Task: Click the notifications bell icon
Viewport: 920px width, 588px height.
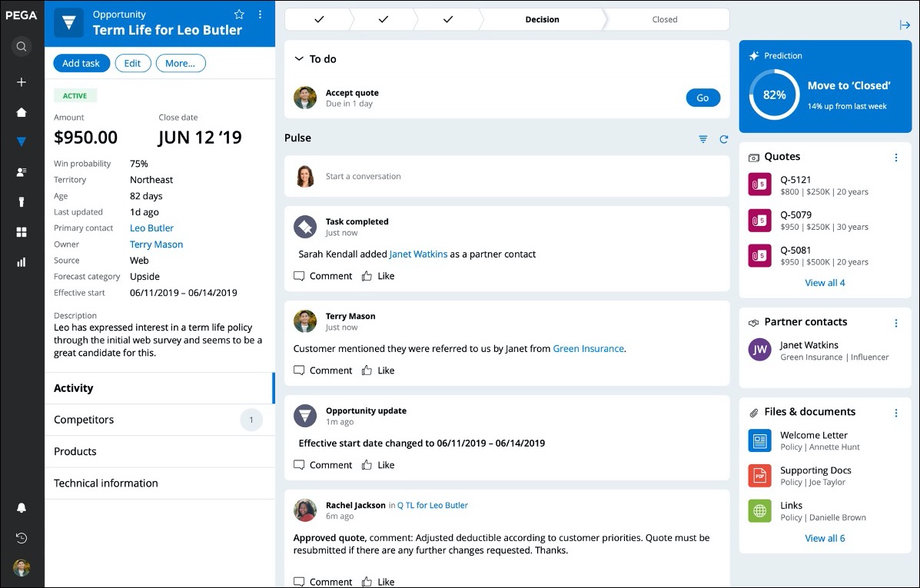Action: click(22, 508)
